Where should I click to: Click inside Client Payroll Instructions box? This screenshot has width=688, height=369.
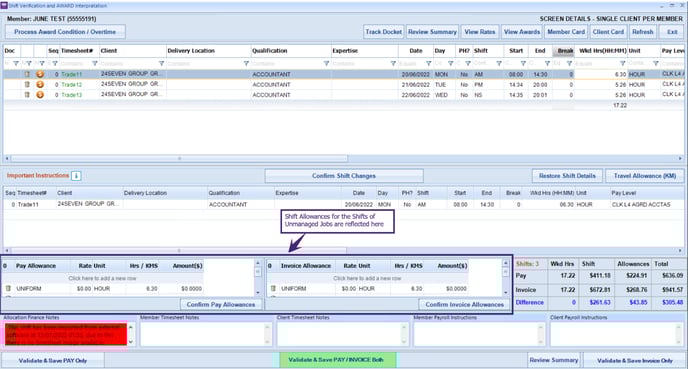[613, 334]
